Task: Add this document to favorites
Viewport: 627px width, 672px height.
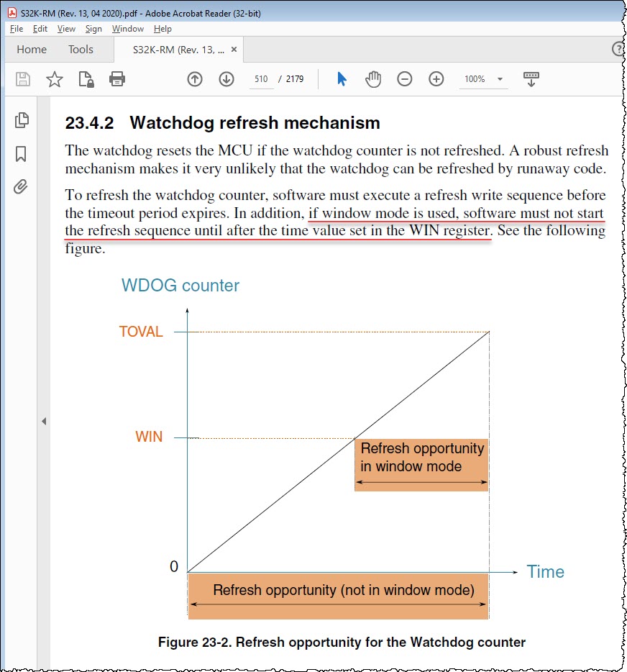Action: 55,79
